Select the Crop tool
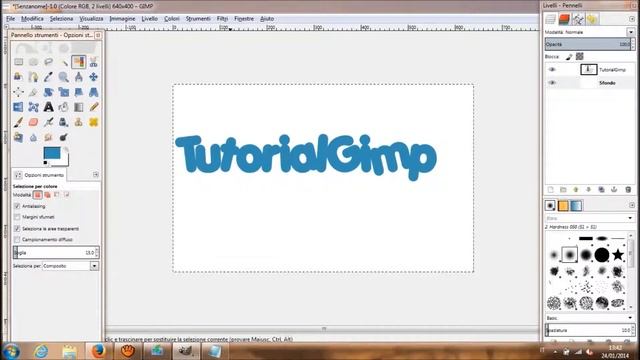 [x=33, y=92]
